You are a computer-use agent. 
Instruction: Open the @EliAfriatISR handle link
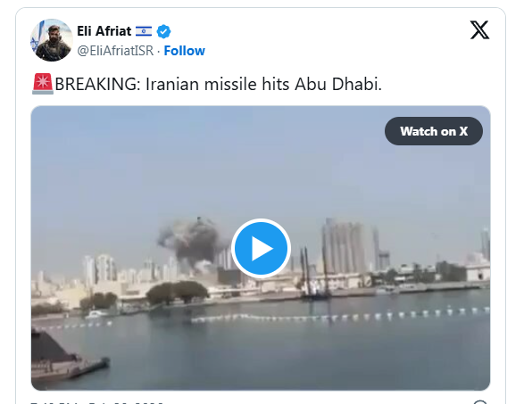pos(115,51)
